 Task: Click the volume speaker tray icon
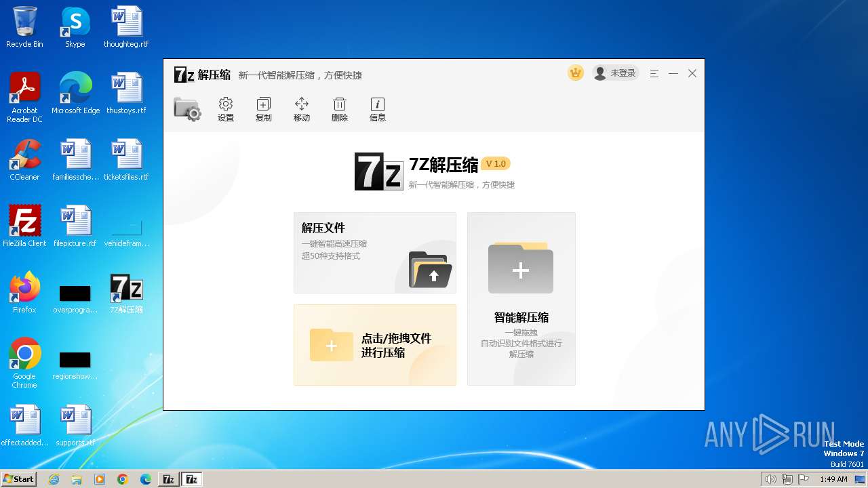[770, 479]
